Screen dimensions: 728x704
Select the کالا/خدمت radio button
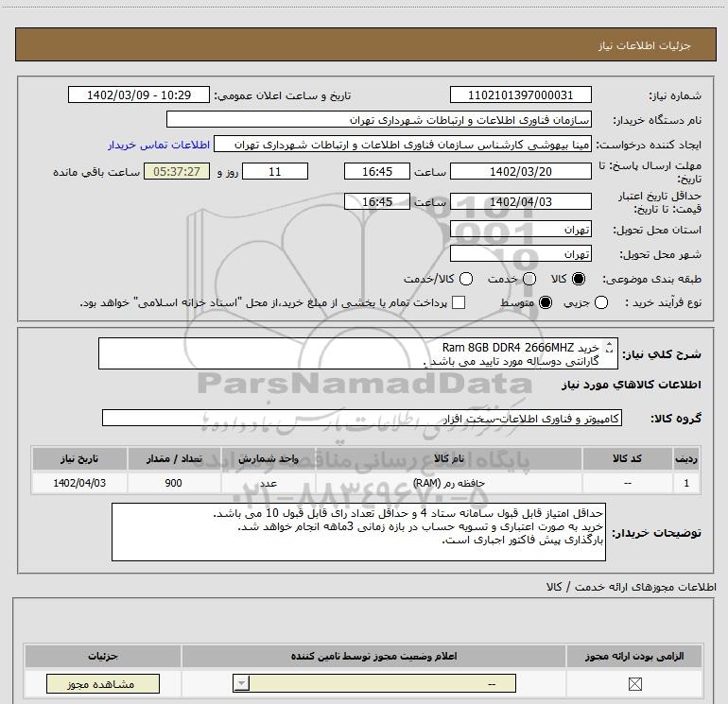[466, 279]
